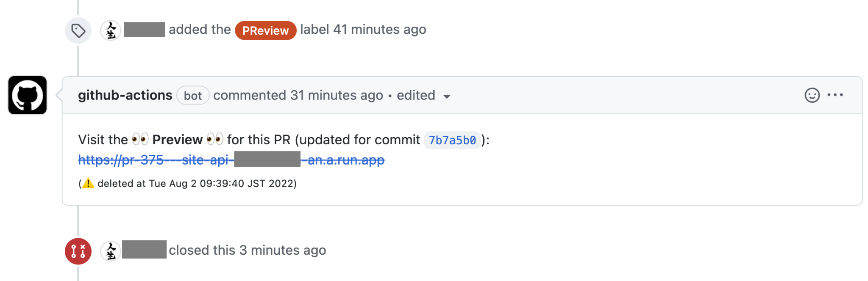The height and width of the screenshot is (281, 868).
Task: Open the commit 7b7a5b0 link
Action: (452, 140)
